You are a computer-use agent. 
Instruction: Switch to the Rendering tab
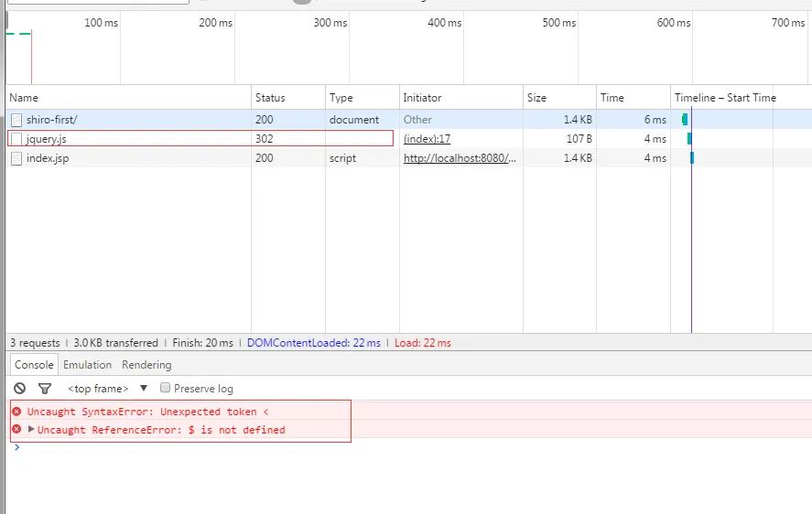[x=146, y=365]
